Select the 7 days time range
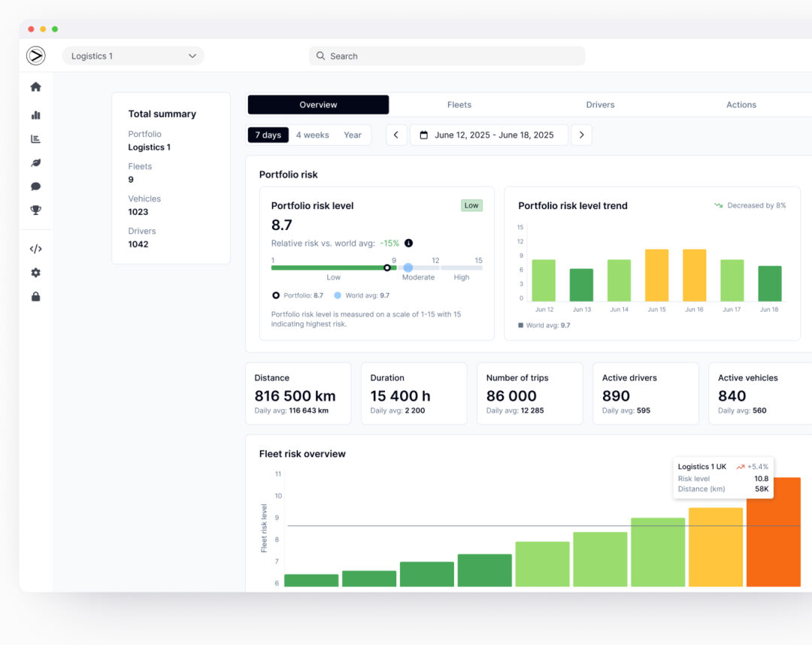 268,135
